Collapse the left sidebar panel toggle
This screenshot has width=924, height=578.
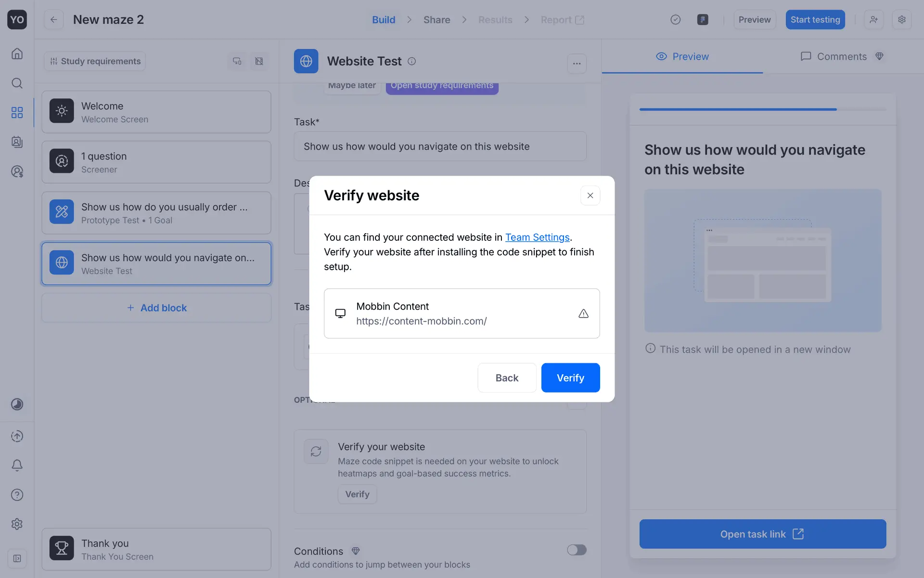[x=17, y=558]
